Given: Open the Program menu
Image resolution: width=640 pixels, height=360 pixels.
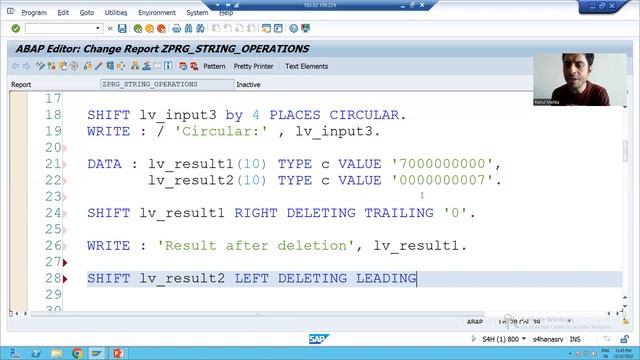Looking at the screenshot, I should coord(34,13).
